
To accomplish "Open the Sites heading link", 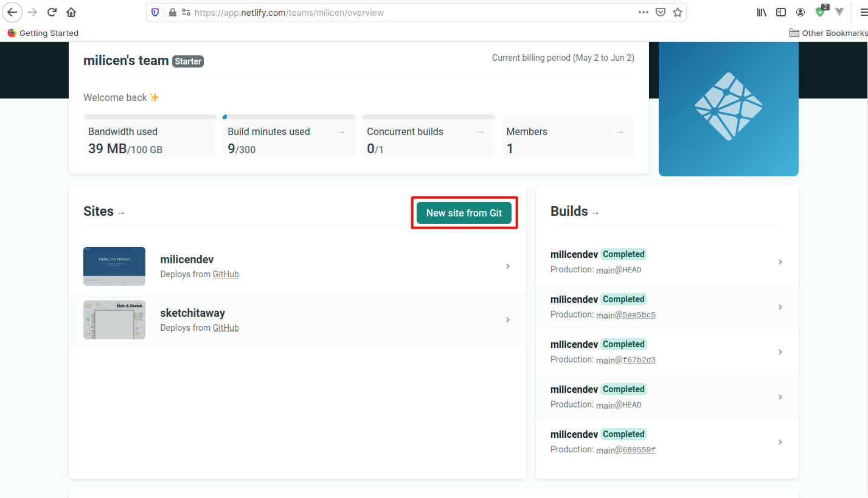I will tap(104, 212).
